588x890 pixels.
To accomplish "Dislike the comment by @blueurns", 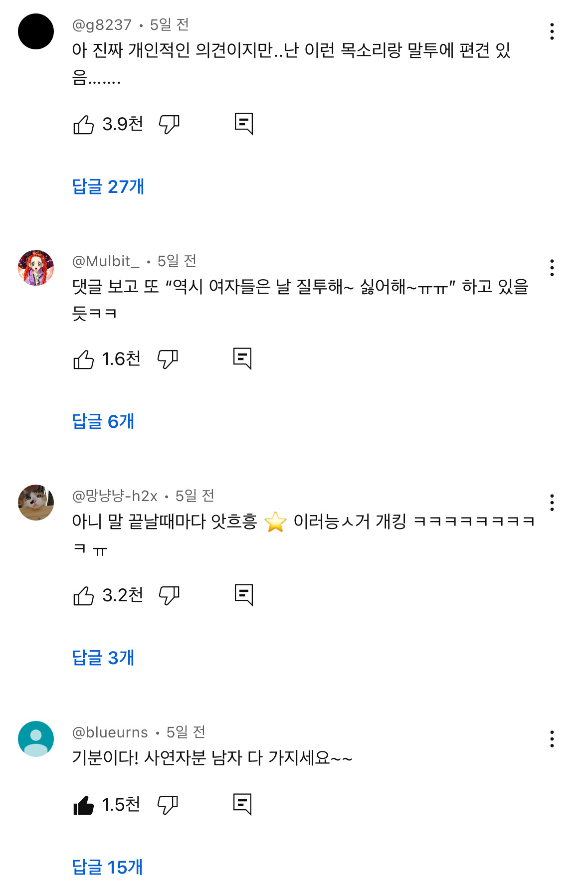I will (x=168, y=805).
